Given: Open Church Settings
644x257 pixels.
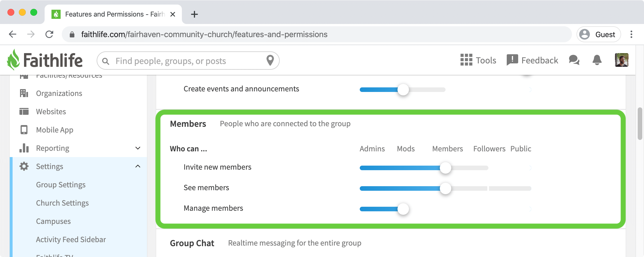Looking at the screenshot, I should [62, 203].
